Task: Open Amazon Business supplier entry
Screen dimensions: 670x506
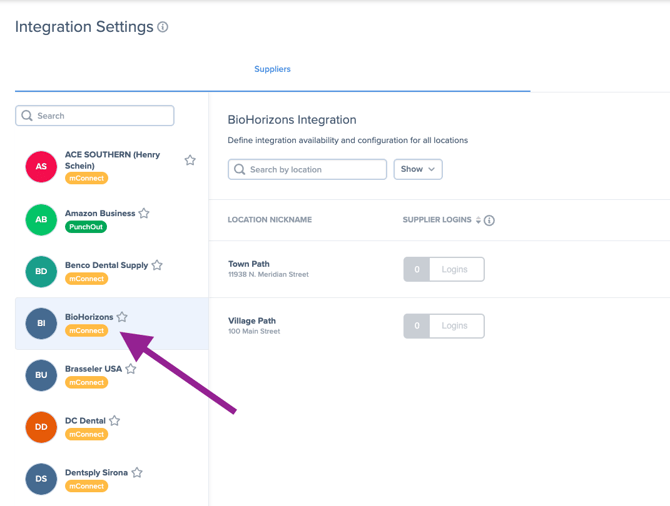Action: [100, 213]
